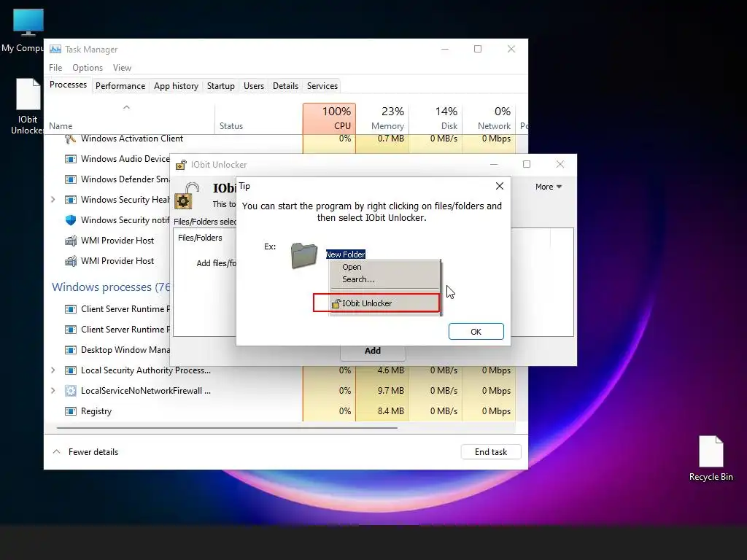The image size is (747, 560).
Task: Switch to the App history tab
Action: click(176, 86)
